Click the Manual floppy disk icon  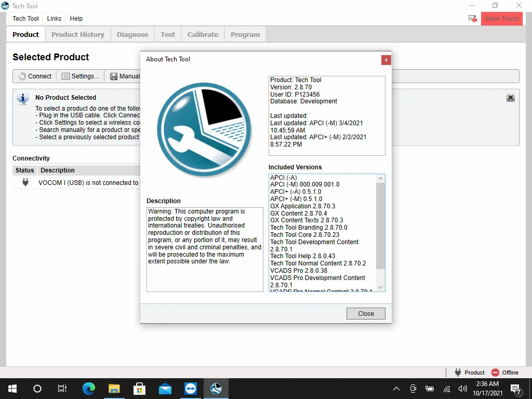click(113, 76)
